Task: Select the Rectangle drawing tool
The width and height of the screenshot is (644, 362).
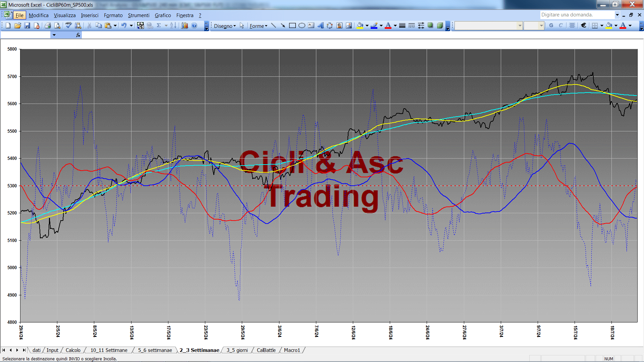Action: click(x=292, y=25)
